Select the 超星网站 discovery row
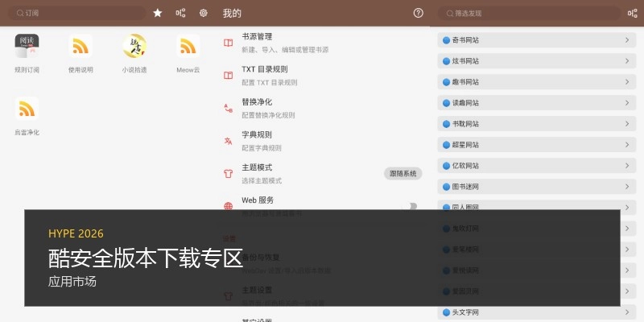The height and width of the screenshot is (322, 644). click(x=537, y=145)
